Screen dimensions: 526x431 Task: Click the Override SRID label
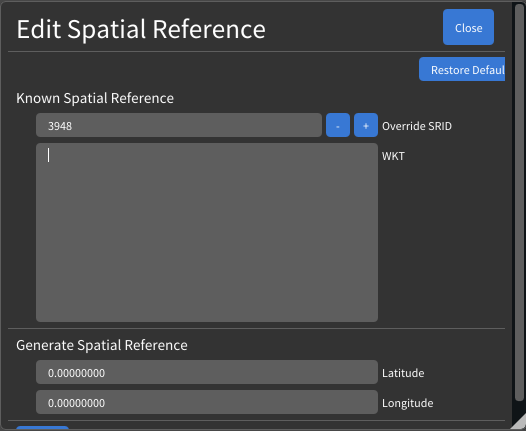[x=417, y=126]
